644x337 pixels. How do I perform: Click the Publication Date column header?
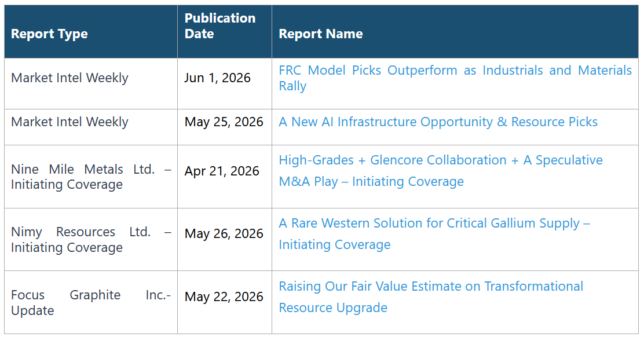[220, 26]
